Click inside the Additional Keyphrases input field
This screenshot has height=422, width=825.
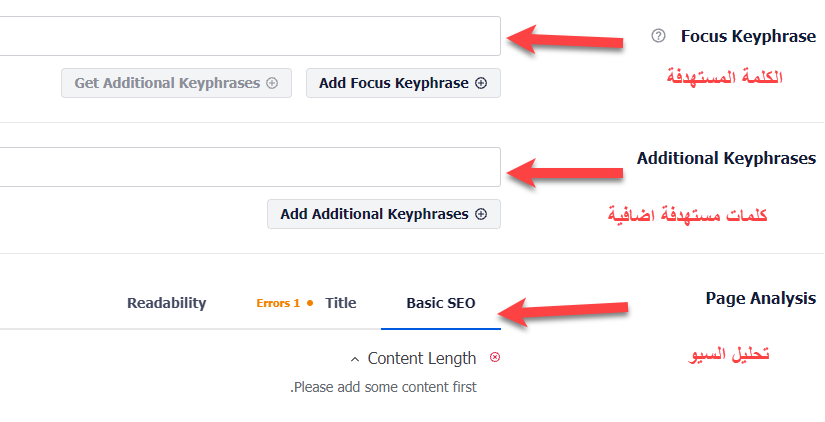click(x=250, y=167)
